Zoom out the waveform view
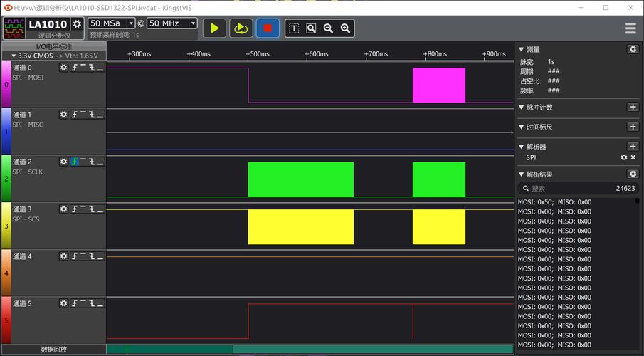Screen dimensions: 644x356 point(328,28)
